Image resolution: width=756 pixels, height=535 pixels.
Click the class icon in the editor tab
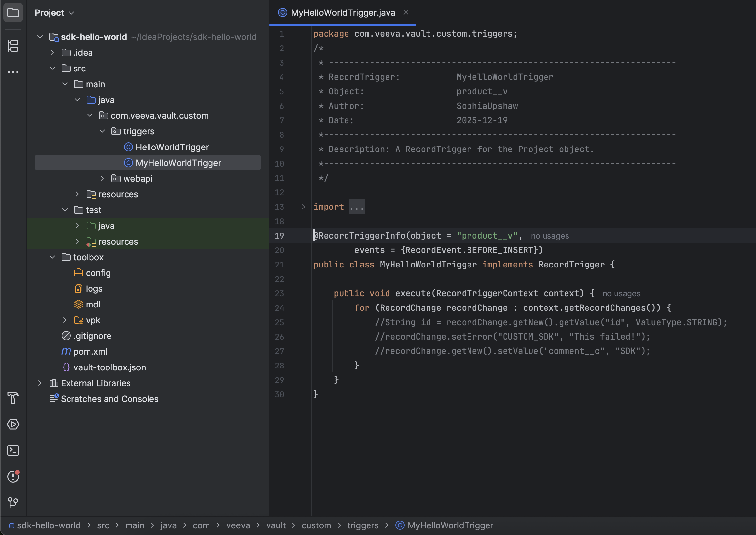[282, 12]
